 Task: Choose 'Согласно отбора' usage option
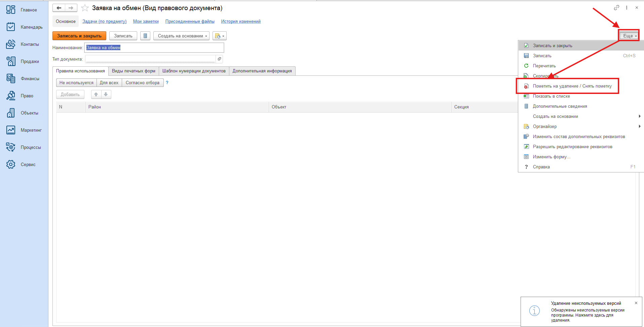[143, 83]
